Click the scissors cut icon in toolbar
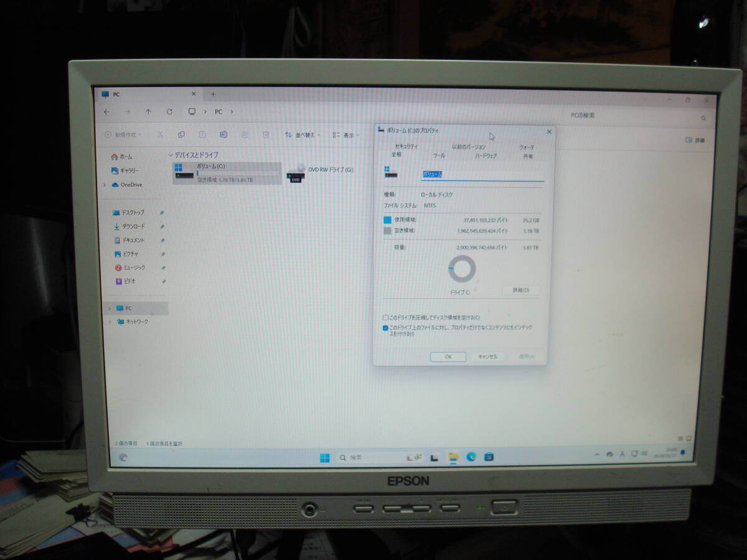The image size is (747, 560). tap(160, 134)
